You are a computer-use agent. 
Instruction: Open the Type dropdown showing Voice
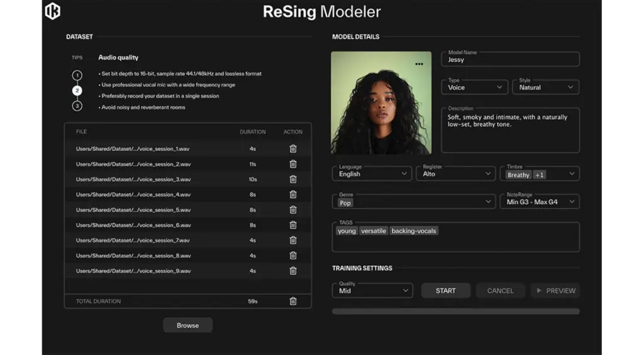[475, 87]
